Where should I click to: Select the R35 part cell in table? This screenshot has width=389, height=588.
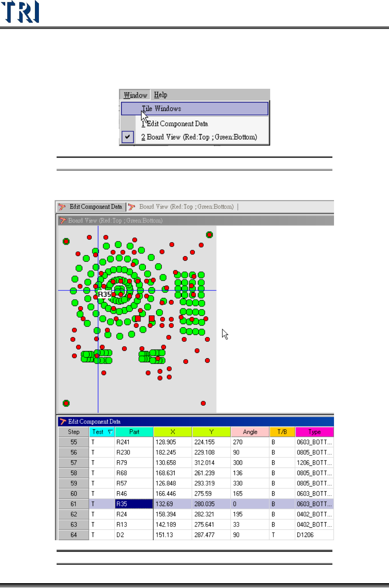point(134,504)
